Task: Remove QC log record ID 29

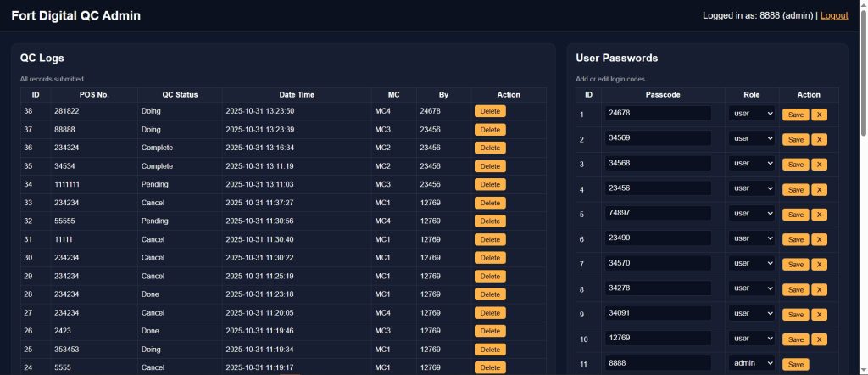Action: [x=490, y=276]
